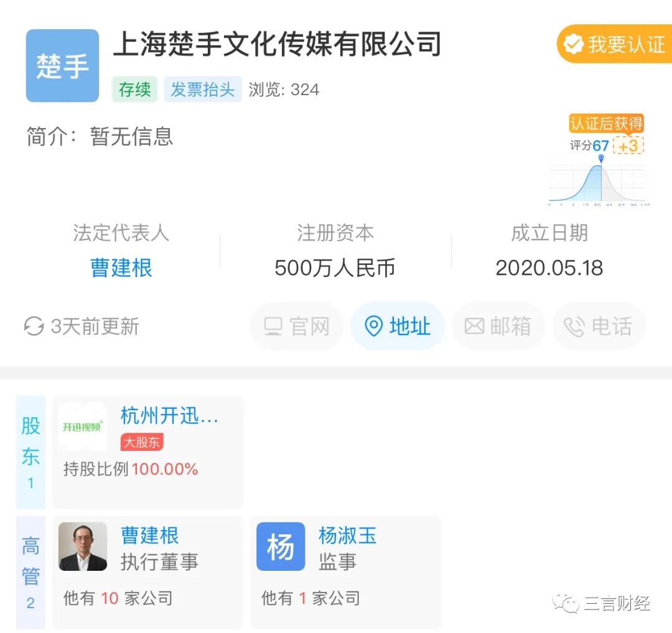The height and width of the screenshot is (633, 672).
Task: Select the 股东 shareholders side tab
Action: coord(30,452)
